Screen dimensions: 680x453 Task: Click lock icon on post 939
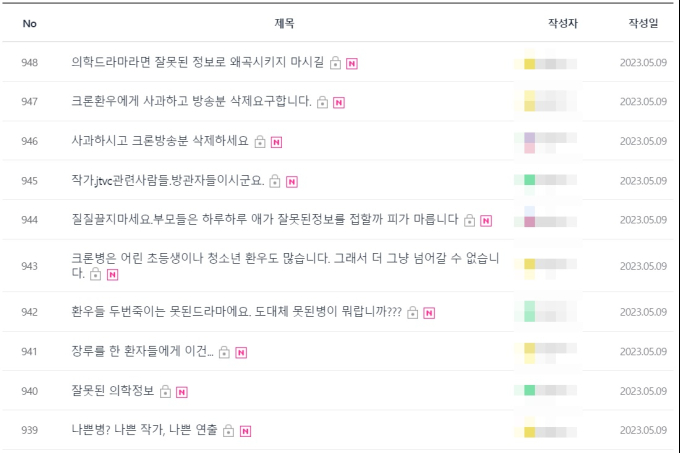229,430
